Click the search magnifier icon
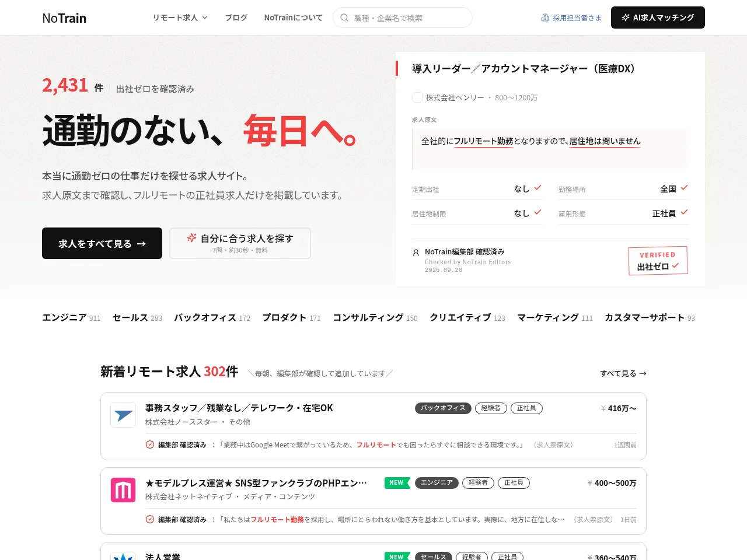Viewport: 747px width, 560px height. tap(344, 17)
